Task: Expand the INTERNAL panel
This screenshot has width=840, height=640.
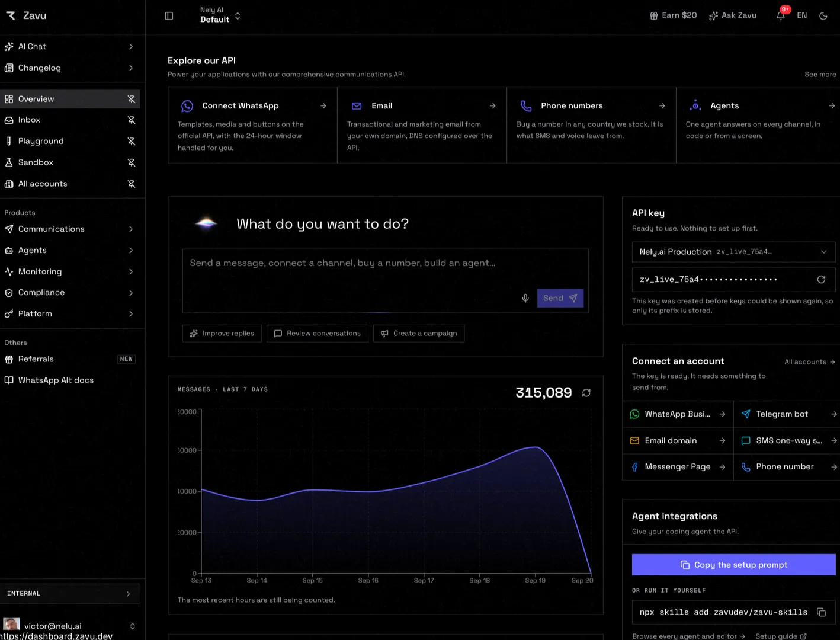Action: (x=70, y=594)
